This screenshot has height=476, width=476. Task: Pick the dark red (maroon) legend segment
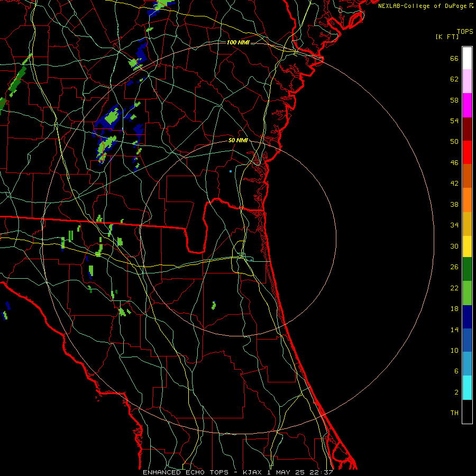(x=467, y=129)
